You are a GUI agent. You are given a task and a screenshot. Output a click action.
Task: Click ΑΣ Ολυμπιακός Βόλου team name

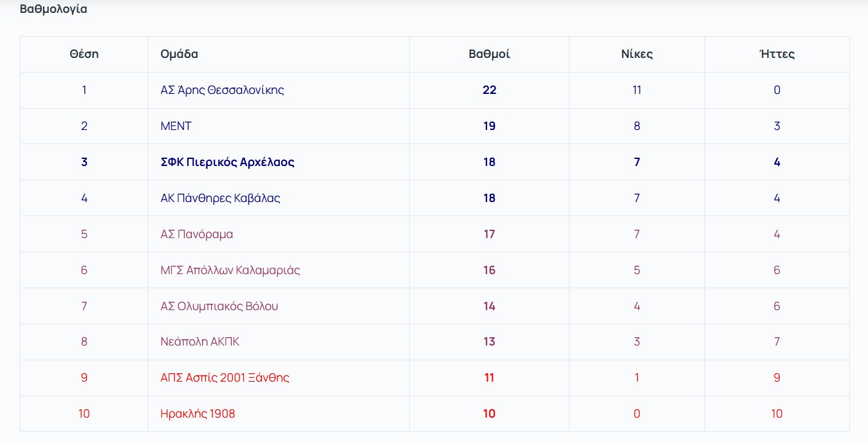point(219,306)
